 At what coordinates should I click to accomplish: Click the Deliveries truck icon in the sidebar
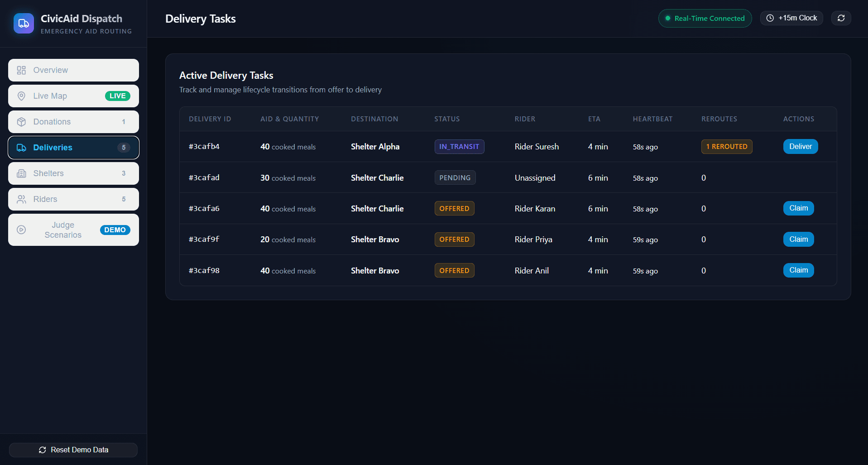point(21,148)
